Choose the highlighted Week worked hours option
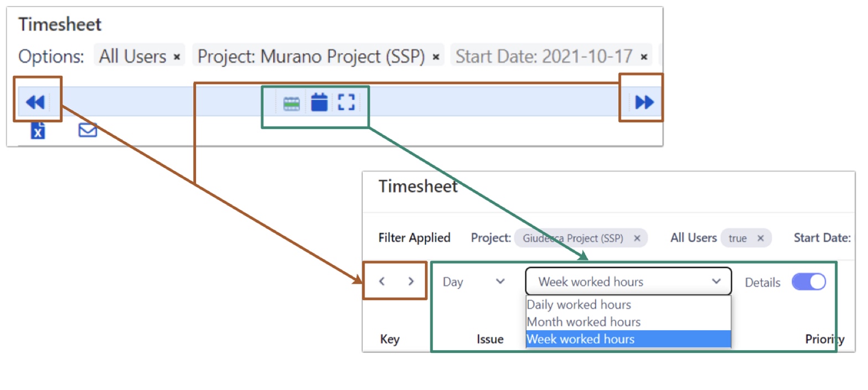The height and width of the screenshot is (390, 868). (580, 339)
